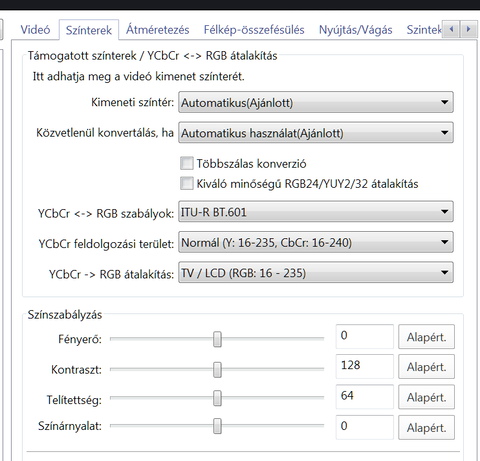Image resolution: width=480 pixels, height=461 pixels.
Task: Focus the Telítettség value field showing 64
Action: click(x=365, y=397)
